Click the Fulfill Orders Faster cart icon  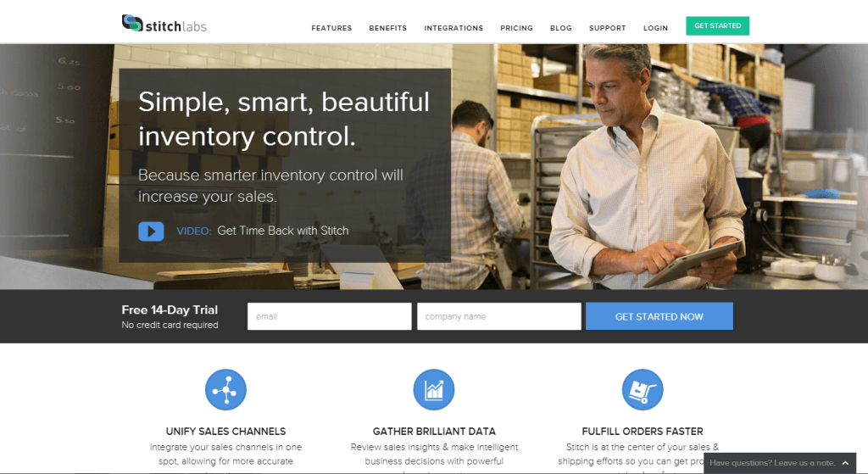pyautogui.click(x=643, y=390)
